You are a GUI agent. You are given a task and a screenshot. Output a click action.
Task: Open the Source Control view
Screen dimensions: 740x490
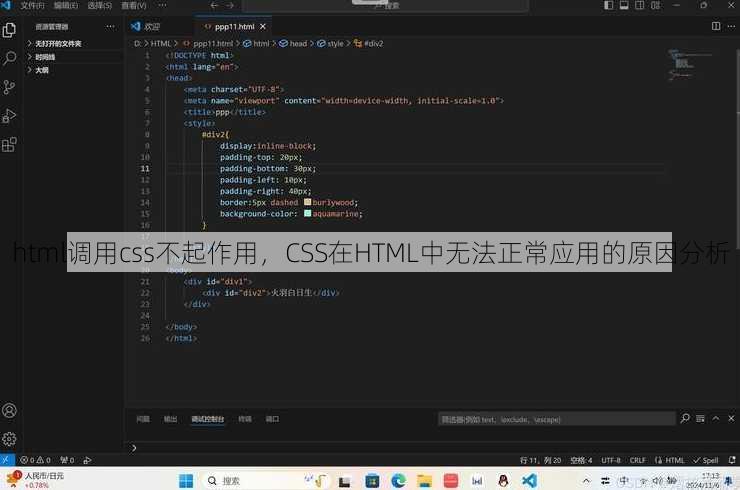[9, 87]
